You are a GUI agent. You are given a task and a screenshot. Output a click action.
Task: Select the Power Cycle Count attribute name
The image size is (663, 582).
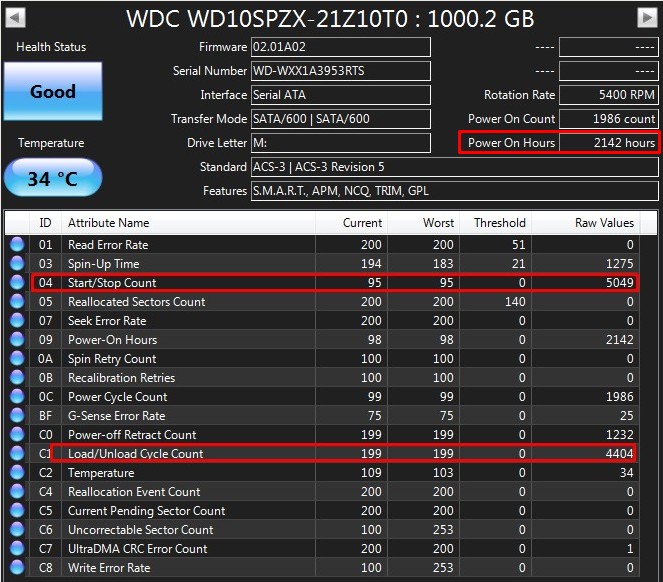pyautogui.click(x=118, y=397)
